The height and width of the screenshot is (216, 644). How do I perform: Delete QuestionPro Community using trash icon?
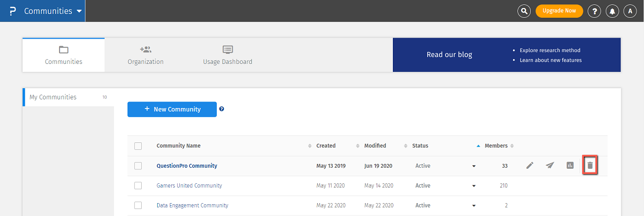click(x=590, y=165)
